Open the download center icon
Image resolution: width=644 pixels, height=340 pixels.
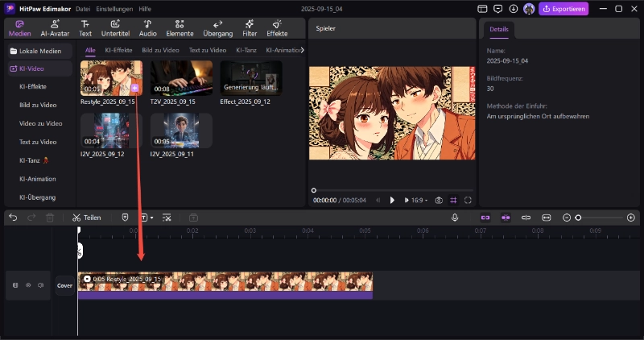pyautogui.click(x=514, y=9)
